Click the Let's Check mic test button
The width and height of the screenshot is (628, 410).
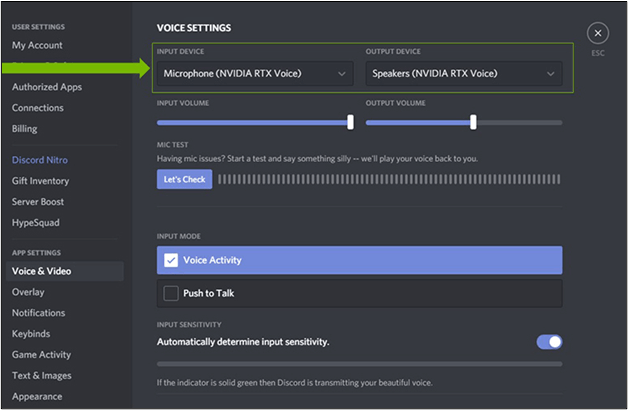pos(184,179)
